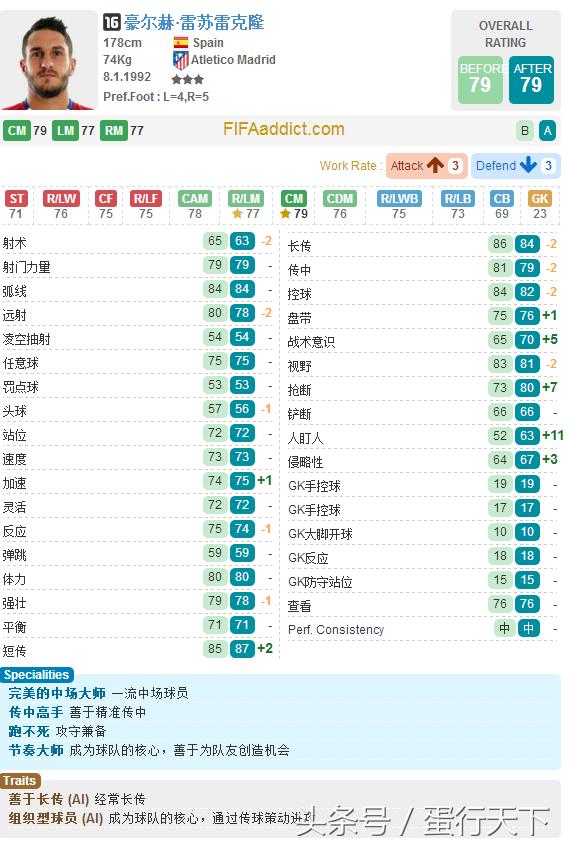
Task: Click the 16 version badge beside player name
Action: pyautogui.click(x=112, y=22)
